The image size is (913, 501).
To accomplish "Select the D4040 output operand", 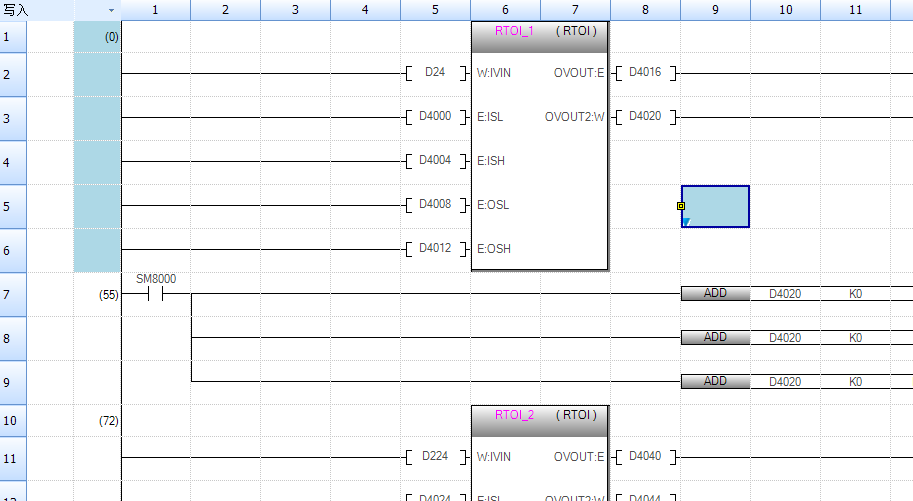I will [x=645, y=457].
